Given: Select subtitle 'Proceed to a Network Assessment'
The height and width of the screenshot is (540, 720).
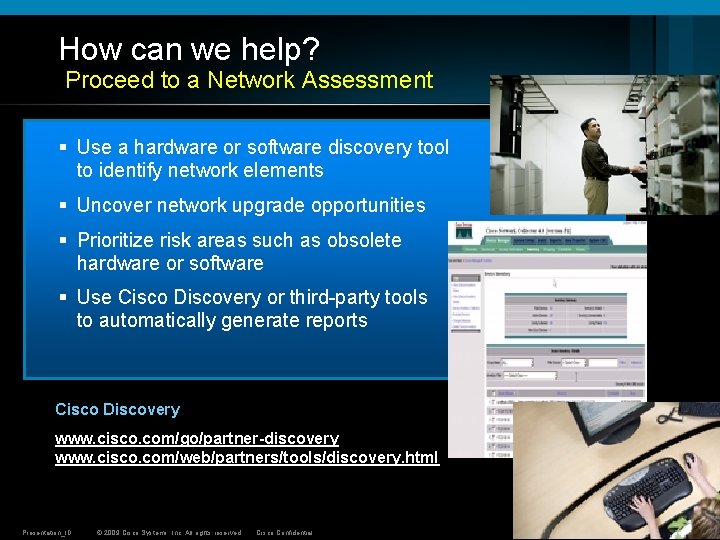Looking at the screenshot, I should coord(249,80).
